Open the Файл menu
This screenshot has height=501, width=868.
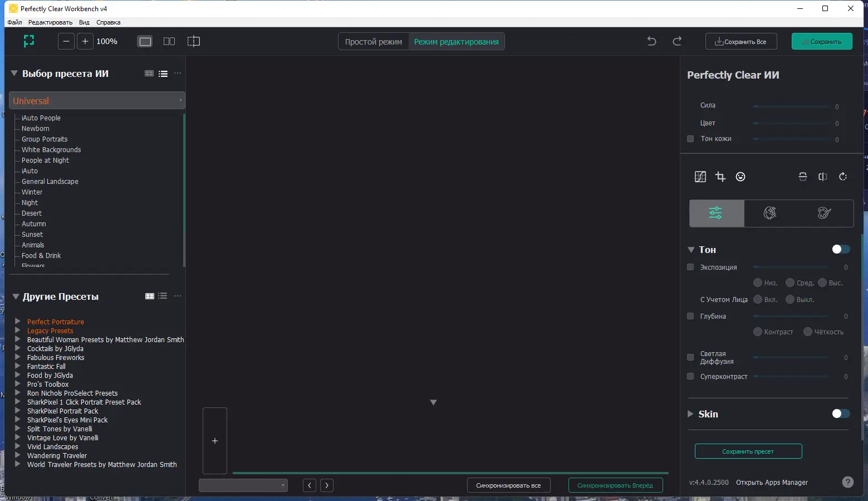15,22
